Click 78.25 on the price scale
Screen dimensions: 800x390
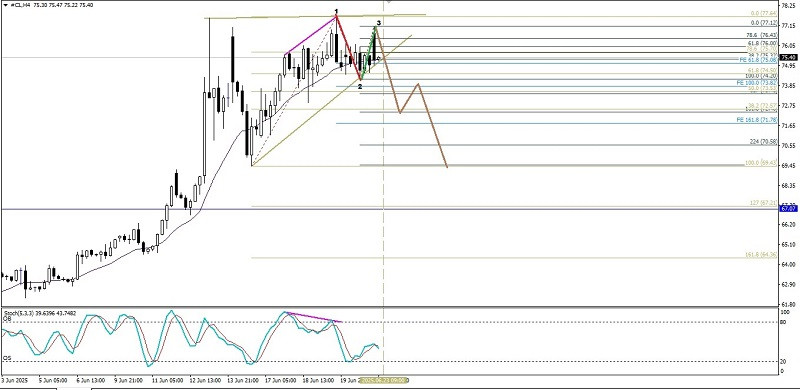pos(789,6)
